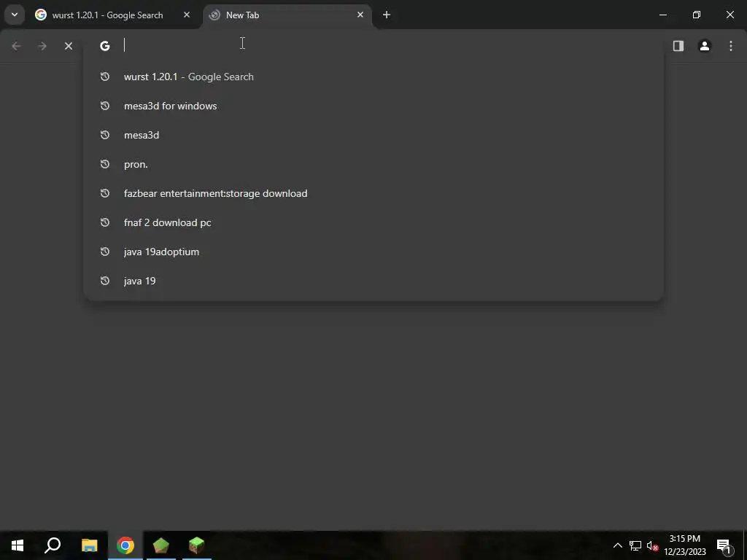Open the tab search dropdown arrow
Viewport: 747px width, 560px height.
point(15,15)
